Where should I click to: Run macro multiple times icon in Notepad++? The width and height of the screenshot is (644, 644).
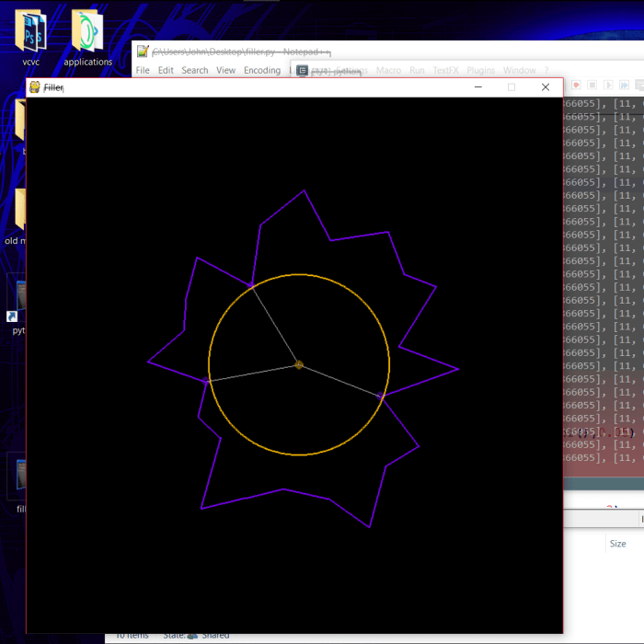click(x=624, y=85)
